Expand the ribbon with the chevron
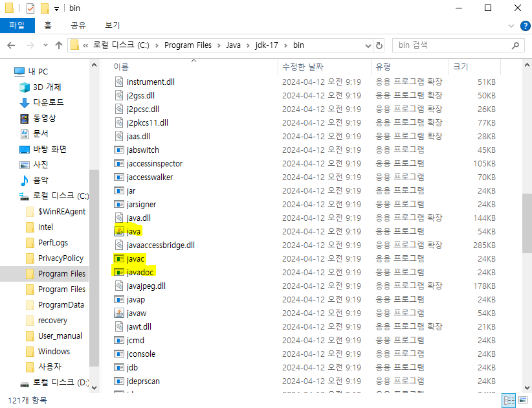 [511, 26]
